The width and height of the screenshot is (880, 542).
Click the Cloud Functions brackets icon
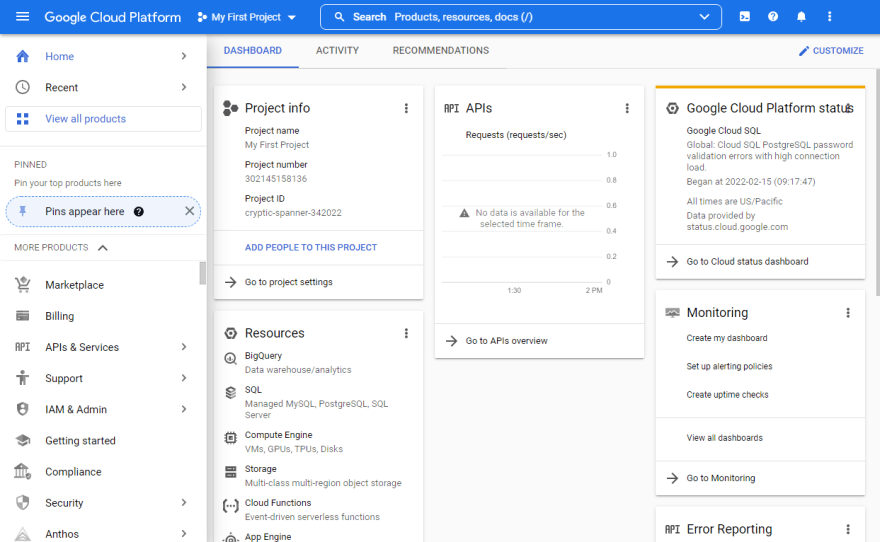click(230, 506)
